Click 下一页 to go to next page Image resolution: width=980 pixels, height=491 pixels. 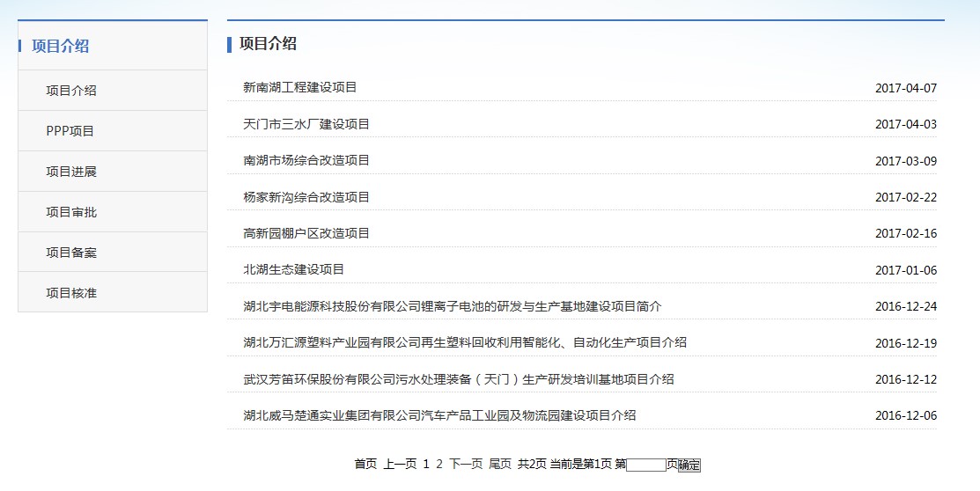coord(466,464)
